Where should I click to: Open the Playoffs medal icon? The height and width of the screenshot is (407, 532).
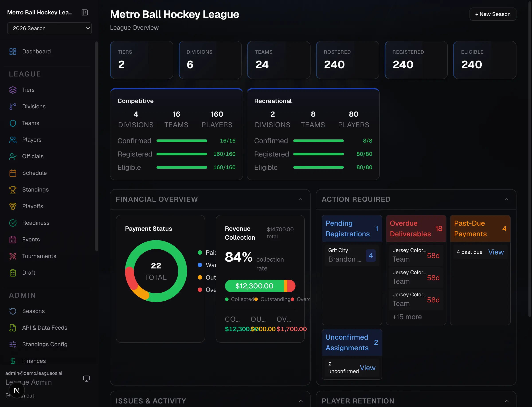[13, 206]
